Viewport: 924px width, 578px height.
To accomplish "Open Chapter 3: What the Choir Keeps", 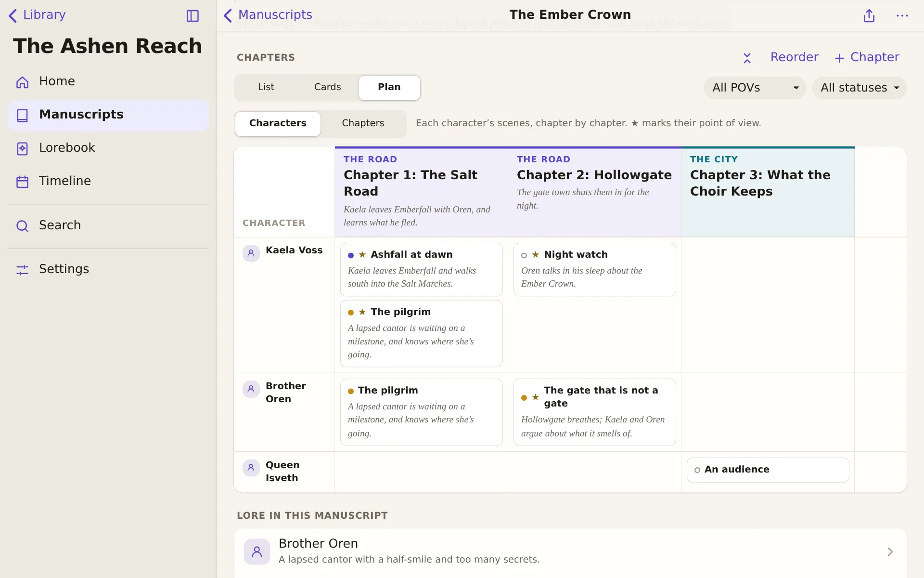I will click(768, 192).
